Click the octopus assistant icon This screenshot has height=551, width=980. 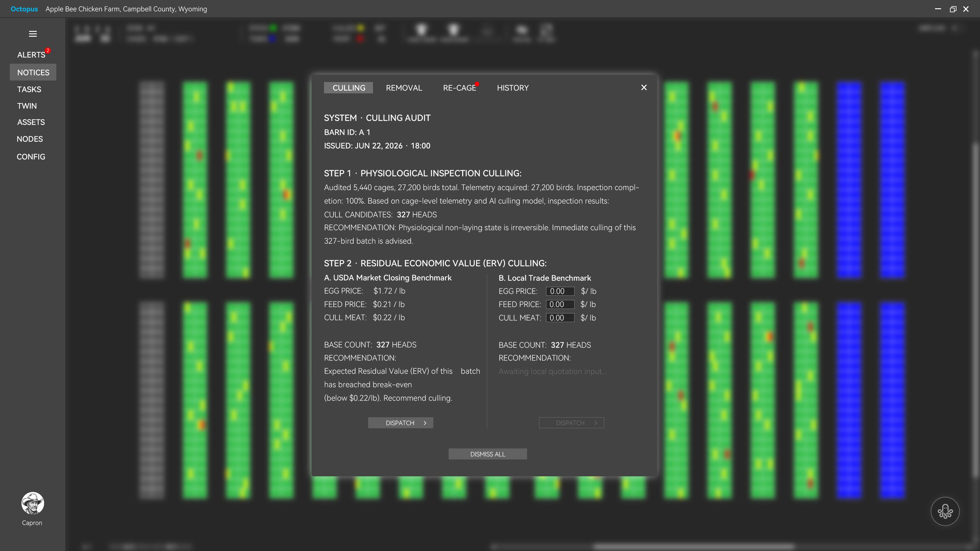click(945, 511)
